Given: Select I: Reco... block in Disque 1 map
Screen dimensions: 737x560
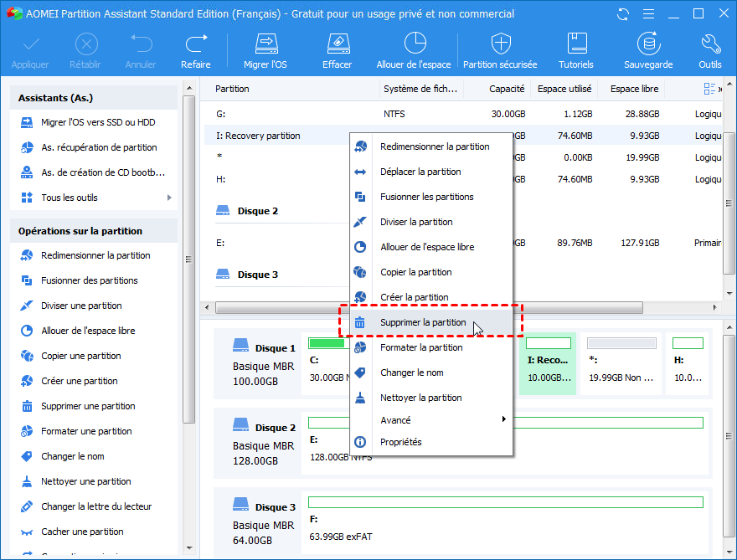Looking at the screenshot, I should click(548, 364).
